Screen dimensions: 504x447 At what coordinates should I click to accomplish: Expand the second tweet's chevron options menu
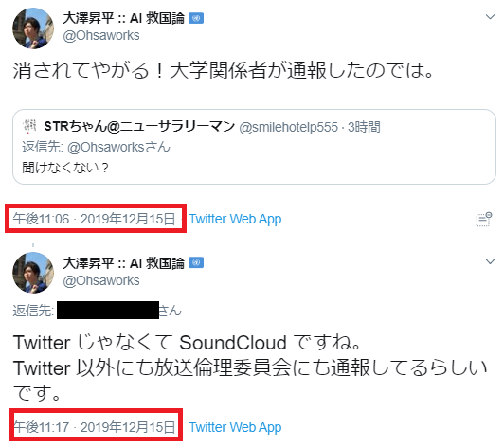tap(490, 261)
